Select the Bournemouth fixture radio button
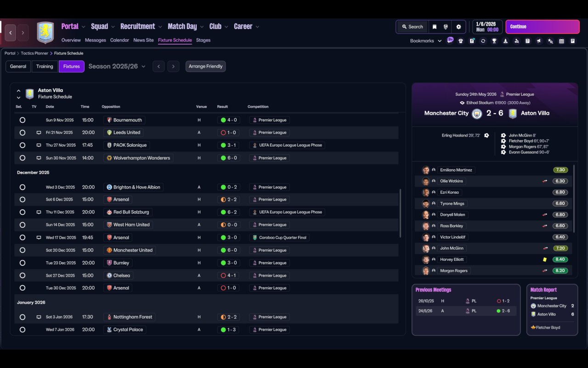The image size is (588, 368). pyautogui.click(x=23, y=120)
